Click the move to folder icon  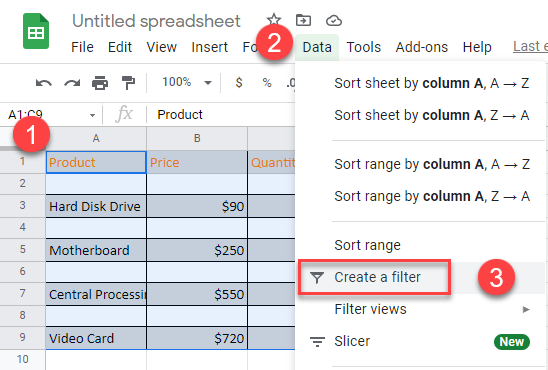point(303,20)
